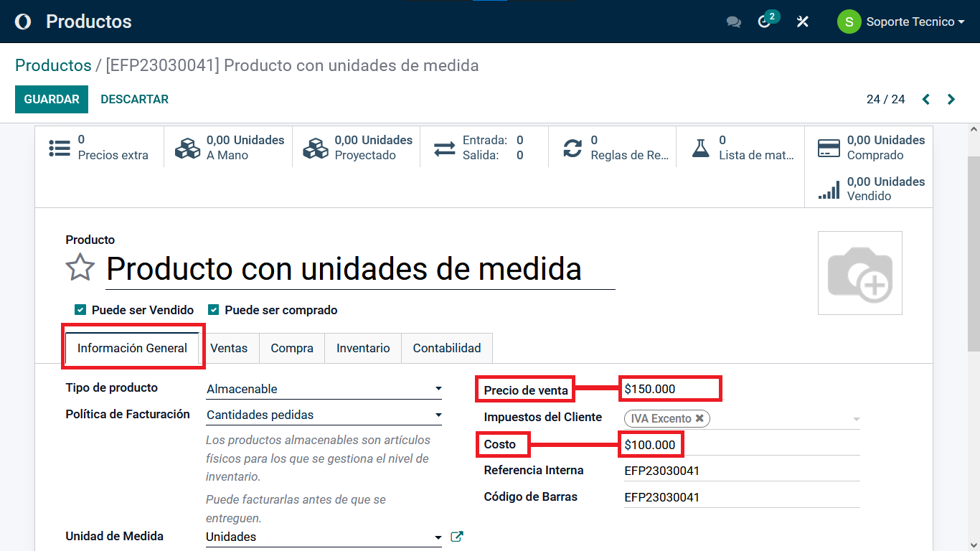Open the activities clock icon
This screenshot has height=551, width=980.
765,22
